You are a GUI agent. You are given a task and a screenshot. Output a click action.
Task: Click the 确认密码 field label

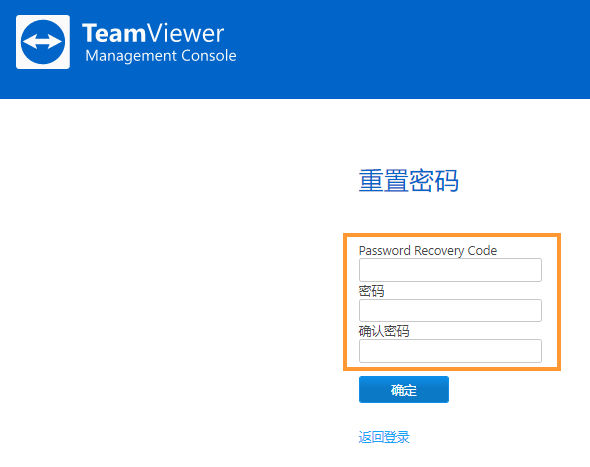[384, 331]
